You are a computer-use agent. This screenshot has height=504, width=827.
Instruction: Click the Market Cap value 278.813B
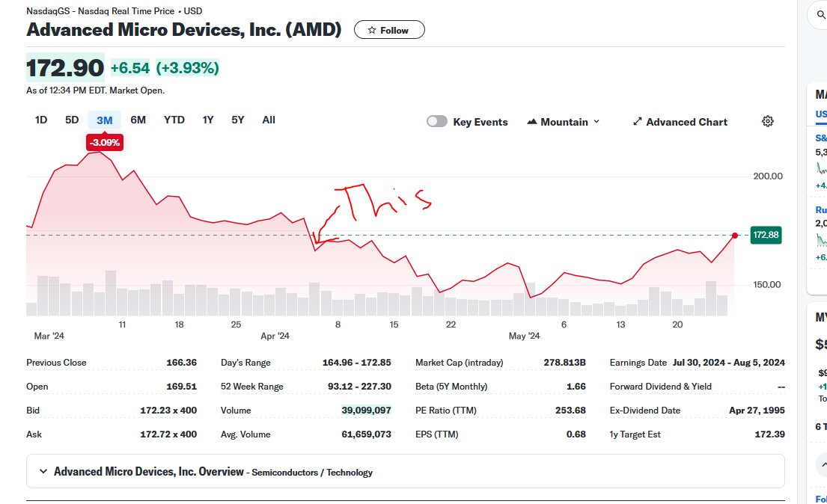[x=564, y=362]
